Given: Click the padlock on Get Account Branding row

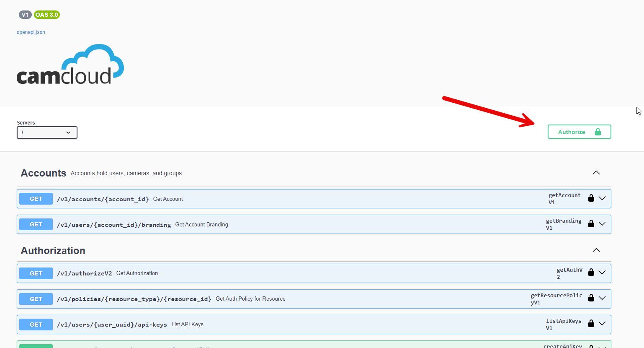Looking at the screenshot, I should (x=591, y=223).
